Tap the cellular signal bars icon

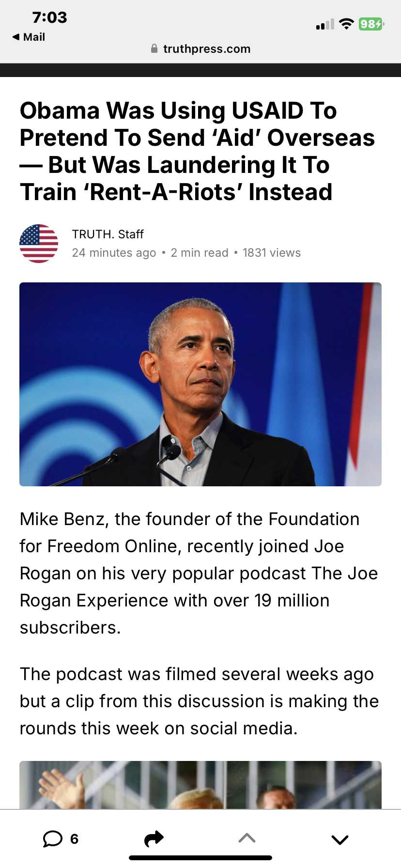(325, 24)
